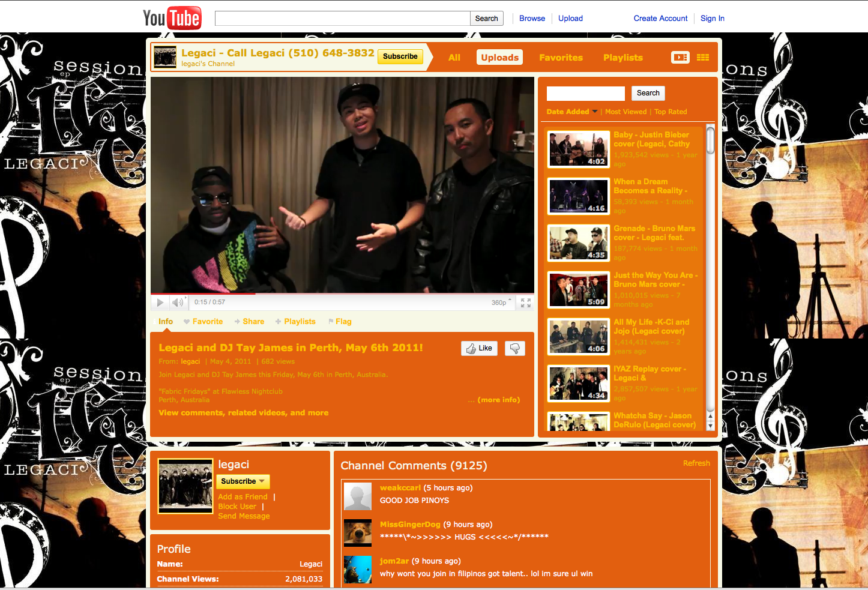Image resolution: width=868 pixels, height=590 pixels.
Task: Click the MissGingerDog commenter avatar
Action: click(x=358, y=533)
